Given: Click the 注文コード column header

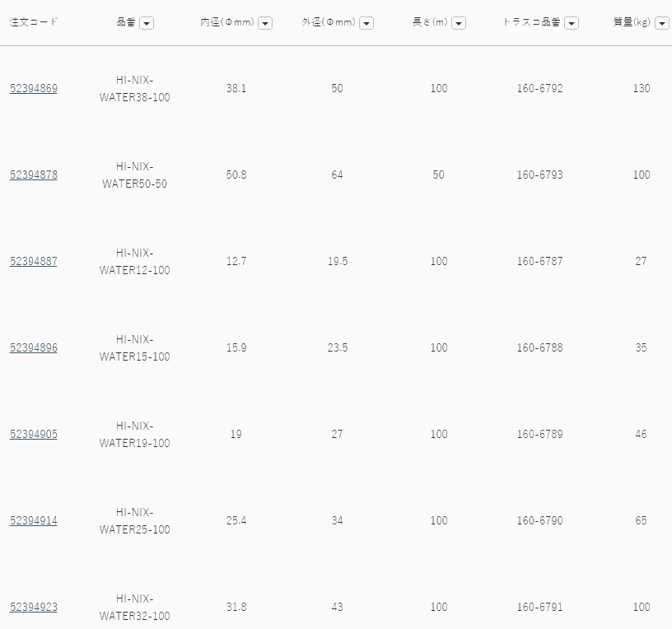Looking at the screenshot, I should tap(34, 22).
